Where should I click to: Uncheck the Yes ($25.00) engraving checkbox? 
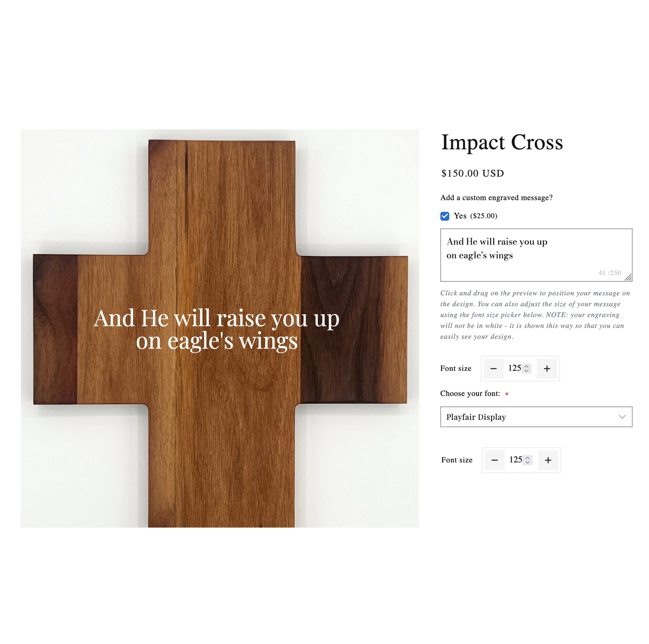[444, 216]
